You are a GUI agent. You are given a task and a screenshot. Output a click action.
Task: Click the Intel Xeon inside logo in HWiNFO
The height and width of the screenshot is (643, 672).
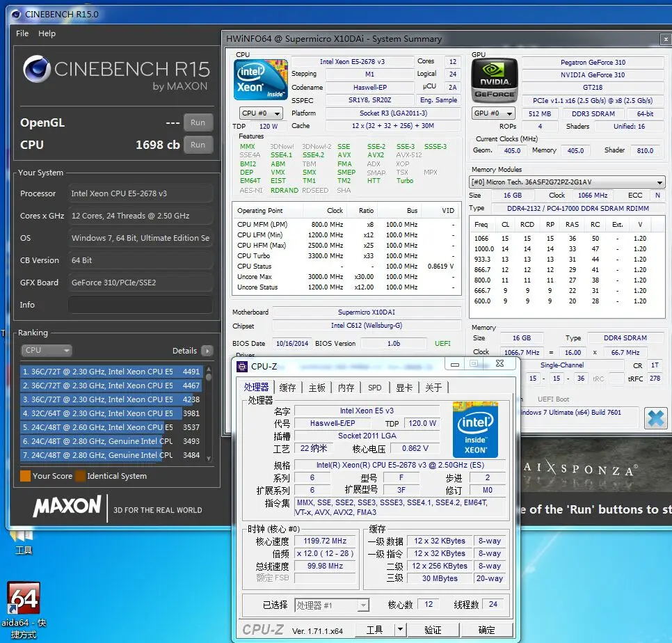[x=261, y=80]
